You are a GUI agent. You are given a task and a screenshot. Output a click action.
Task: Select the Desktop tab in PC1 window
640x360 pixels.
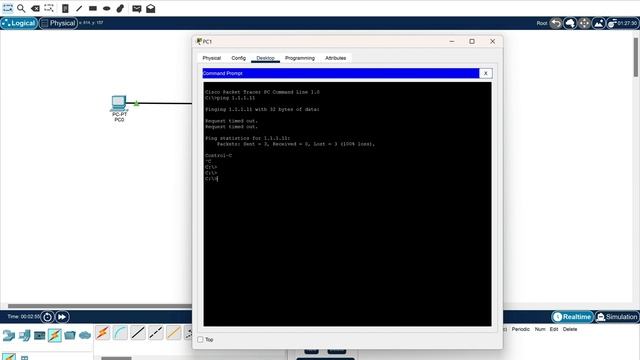(265, 58)
